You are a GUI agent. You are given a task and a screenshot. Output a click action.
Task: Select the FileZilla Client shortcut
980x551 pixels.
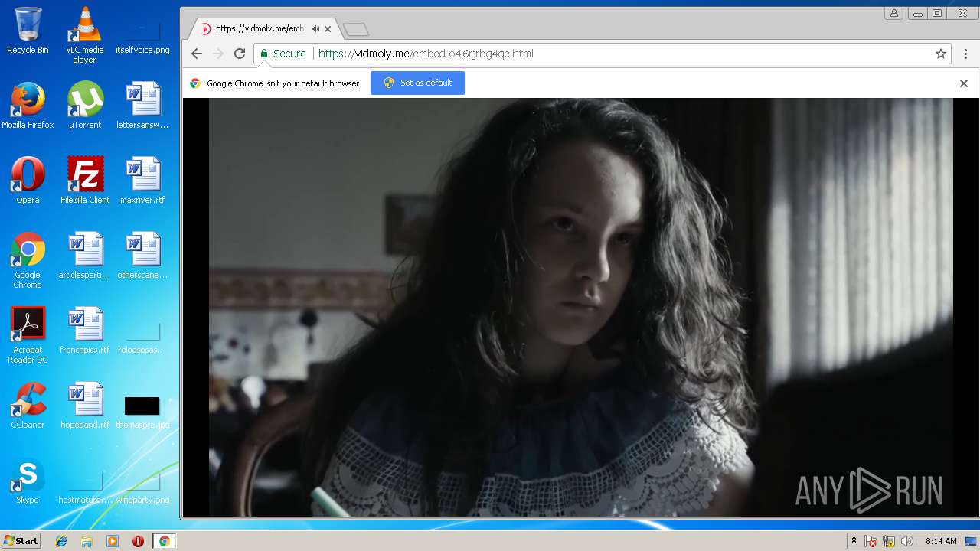85,181
